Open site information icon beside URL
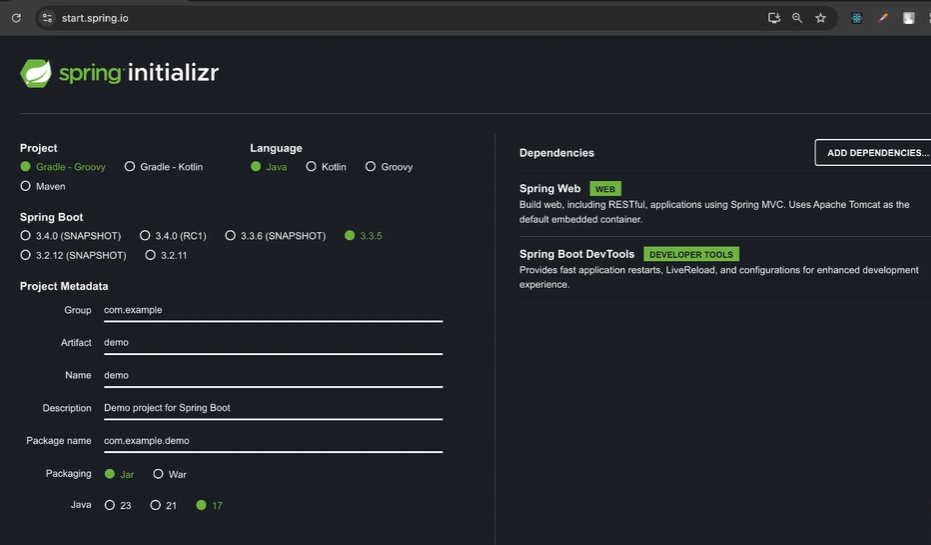 (48, 18)
